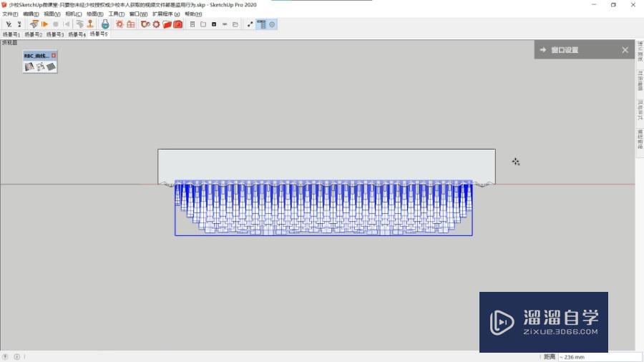644x362 pixels.
Task: Open the third vertical tray tab on the right edge
Action: pos(640,109)
